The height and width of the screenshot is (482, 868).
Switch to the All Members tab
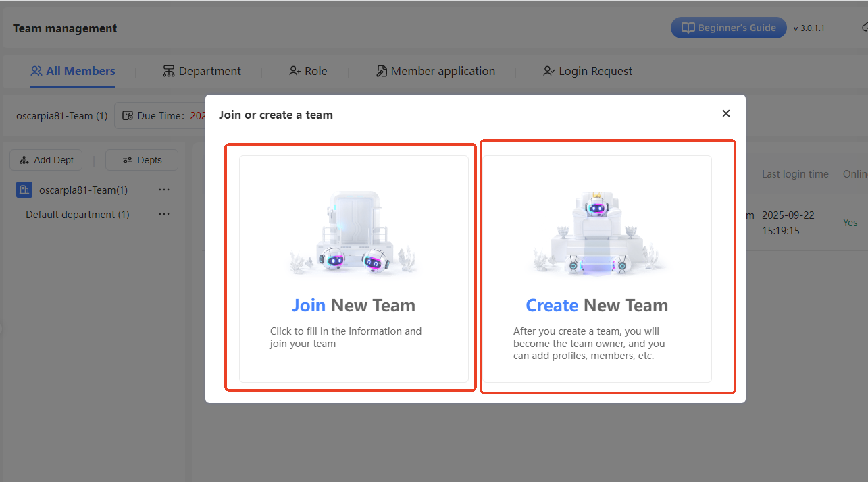pyautogui.click(x=73, y=71)
